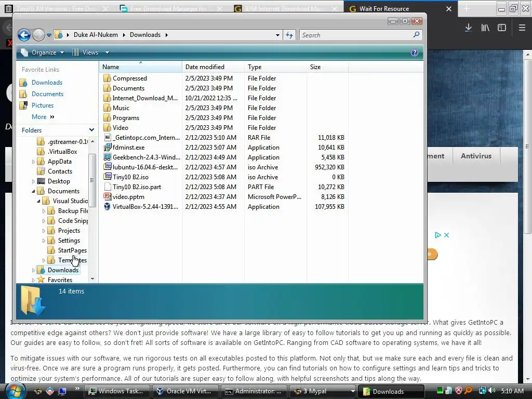Click the folder tree vertical scrollbar
This screenshot has width=532, height=399.
[92, 180]
